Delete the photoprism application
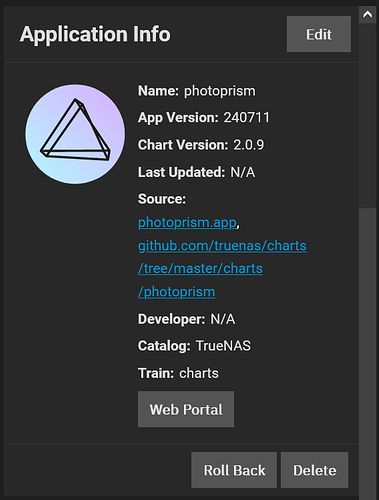 pos(315,470)
